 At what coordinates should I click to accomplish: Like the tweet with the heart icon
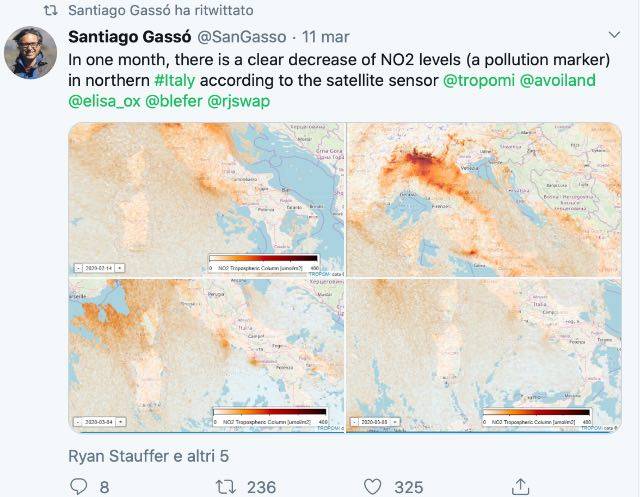click(x=372, y=486)
